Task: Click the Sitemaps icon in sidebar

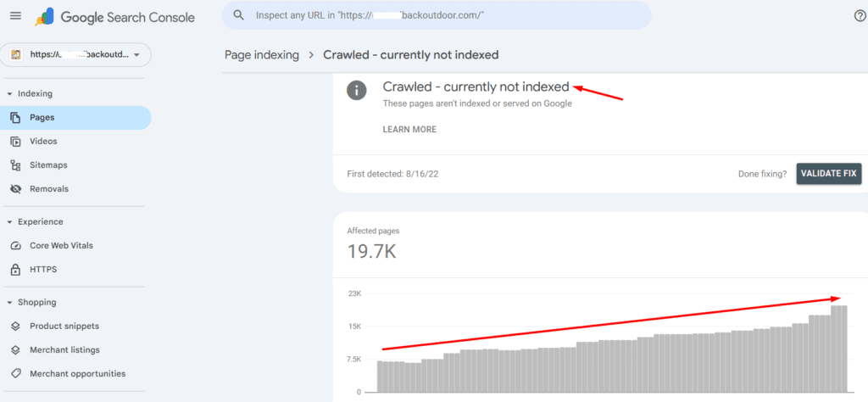Action: pyautogui.click(x=15, y=165)
